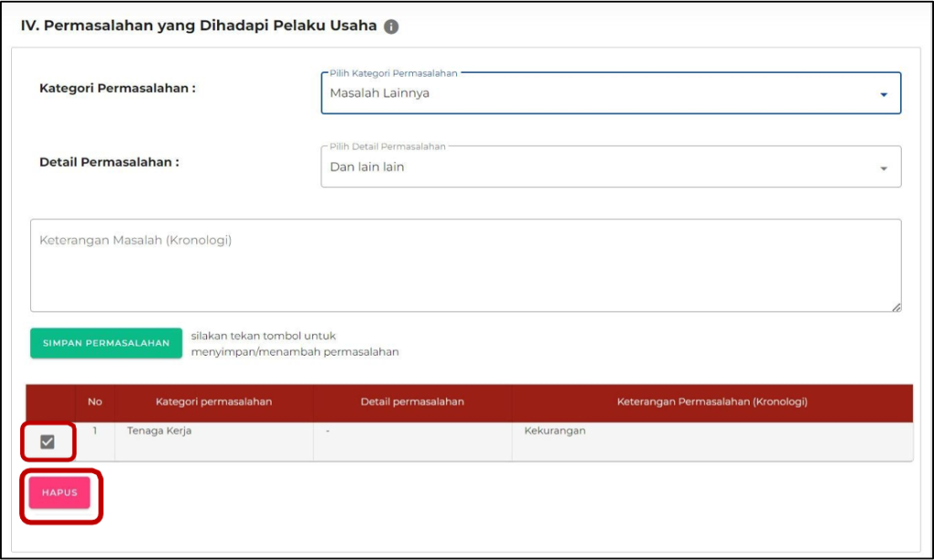Screen dimensions: 934x560
Task: Click the "No" column header
Action: coord(95,402)
